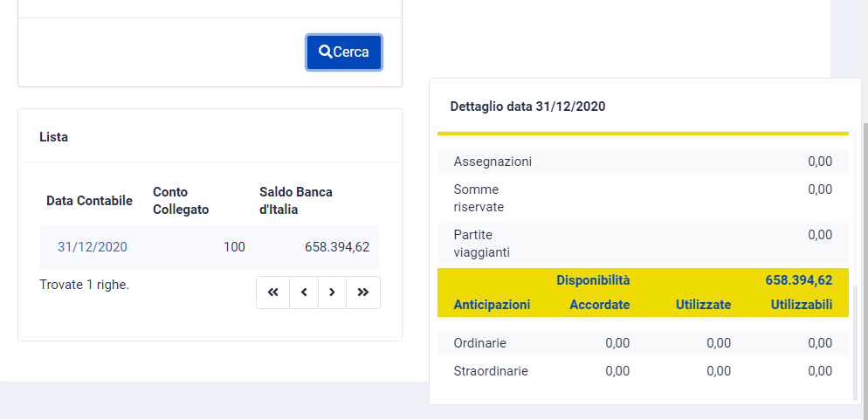Click the Conto Collegato column header
The width and height of the screenshot is (868, 420).
tap(181, 201)
